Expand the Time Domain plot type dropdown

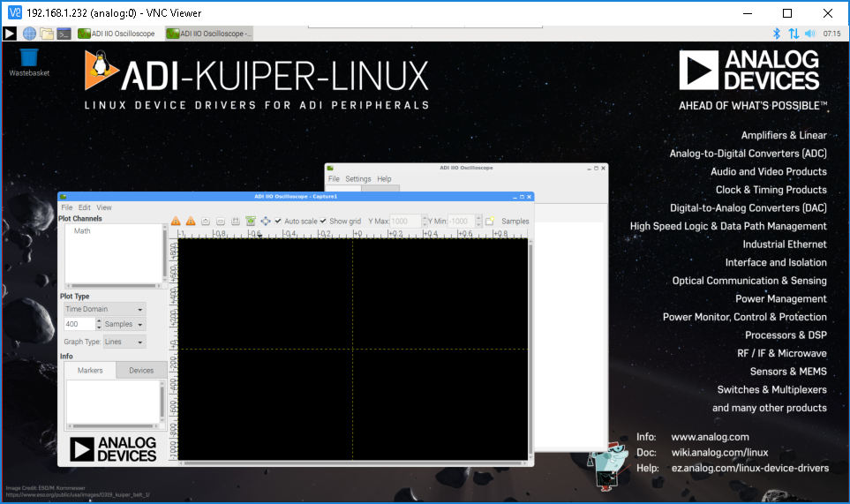pyautogui.click(x=104, y=310)
